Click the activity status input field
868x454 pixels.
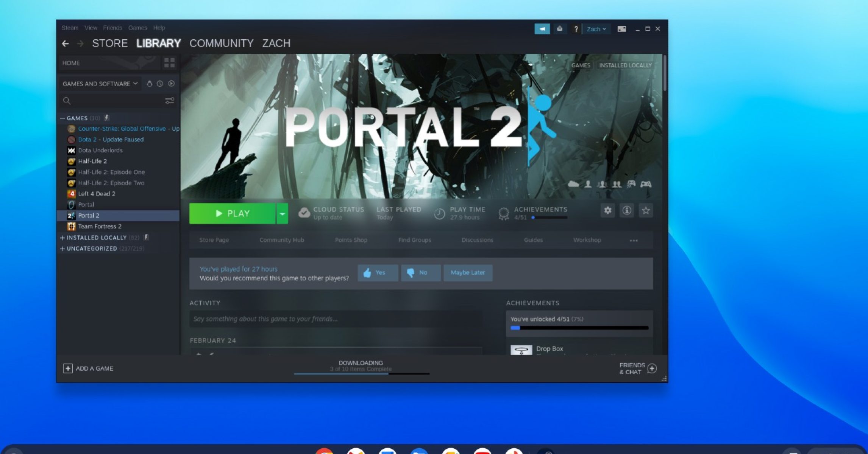335,319
